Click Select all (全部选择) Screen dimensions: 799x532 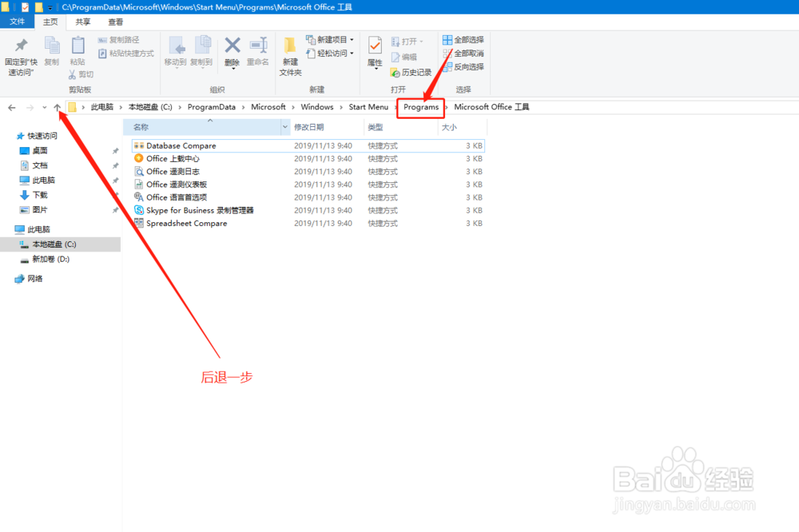463,40
